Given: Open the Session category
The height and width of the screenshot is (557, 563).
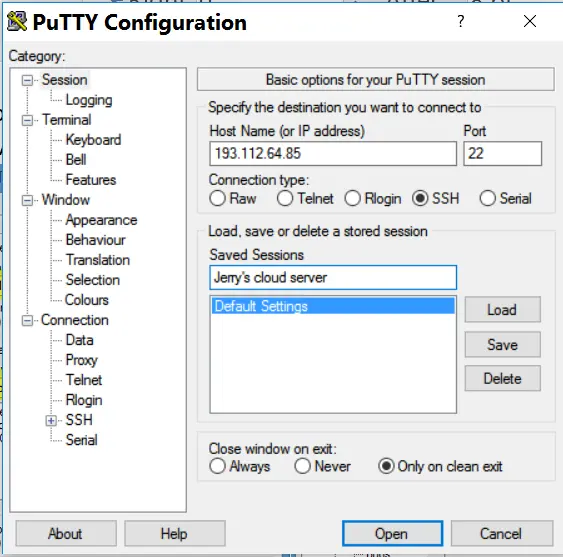Looking at the screenshot, I should click(65, 80).
